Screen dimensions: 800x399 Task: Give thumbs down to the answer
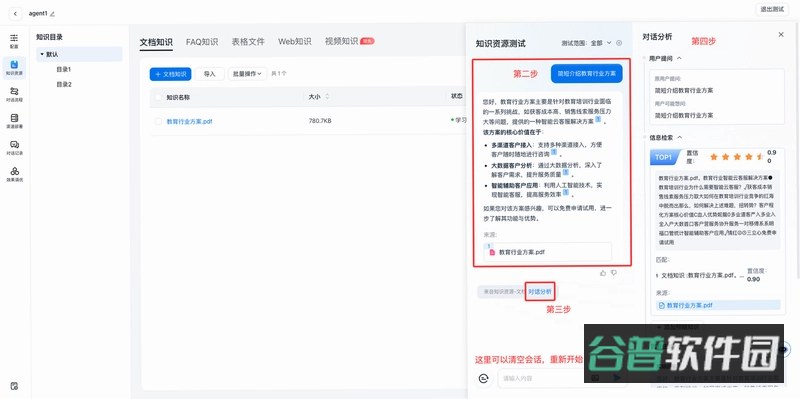614,273
